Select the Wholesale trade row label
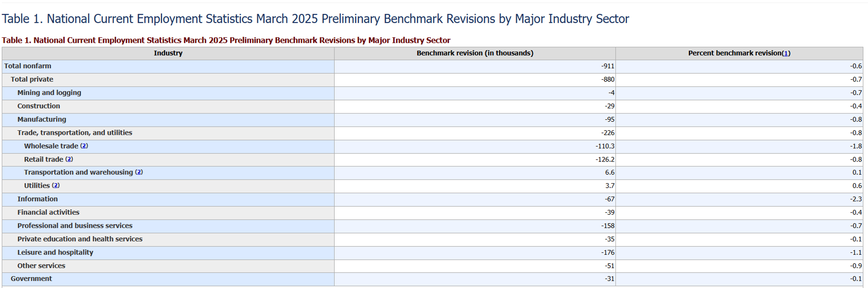868x288 pixels. coord(51,146)
